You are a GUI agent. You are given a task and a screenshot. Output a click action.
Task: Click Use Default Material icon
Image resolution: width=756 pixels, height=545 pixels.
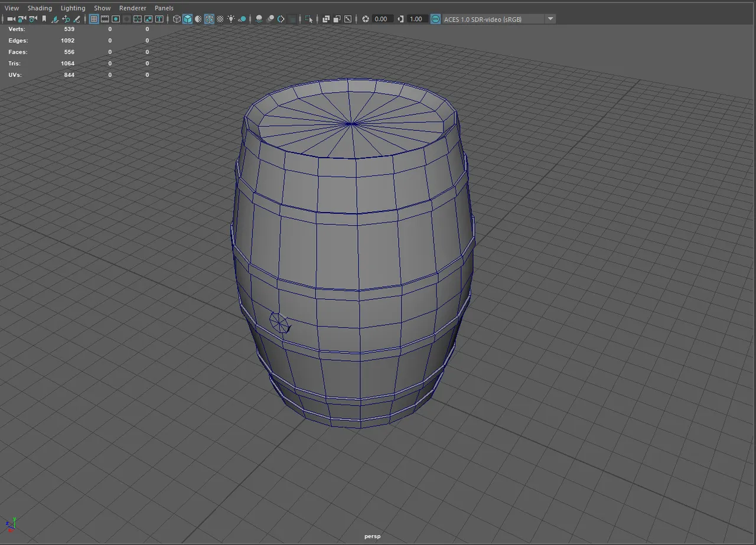pos(198,19)
